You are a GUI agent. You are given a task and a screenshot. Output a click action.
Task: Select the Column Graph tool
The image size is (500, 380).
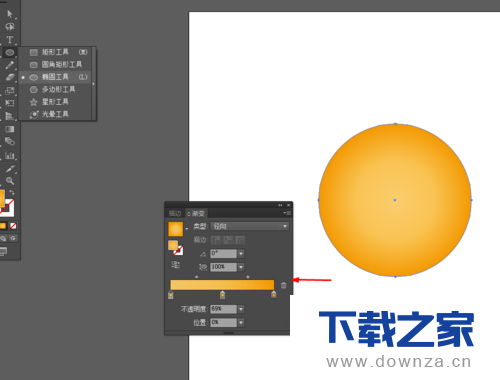[x=10, y=155]
